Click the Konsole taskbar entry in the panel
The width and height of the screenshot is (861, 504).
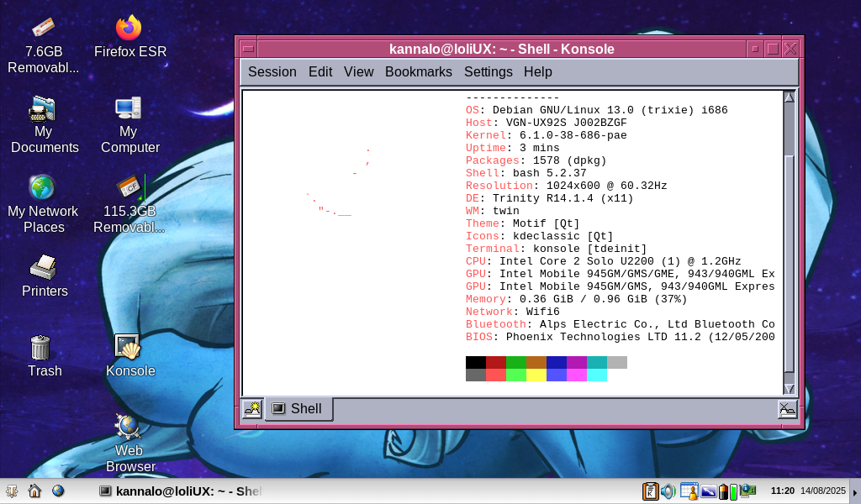180,491
